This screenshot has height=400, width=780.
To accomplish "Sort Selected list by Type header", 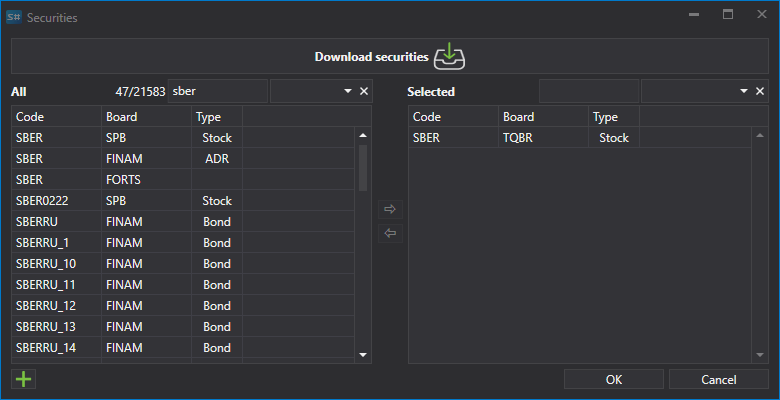I will pos(614,116).
